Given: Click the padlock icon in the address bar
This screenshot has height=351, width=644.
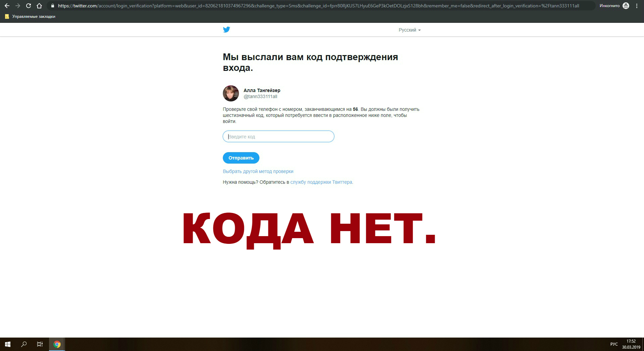Looking at the screenshot, I should (52, 6).
